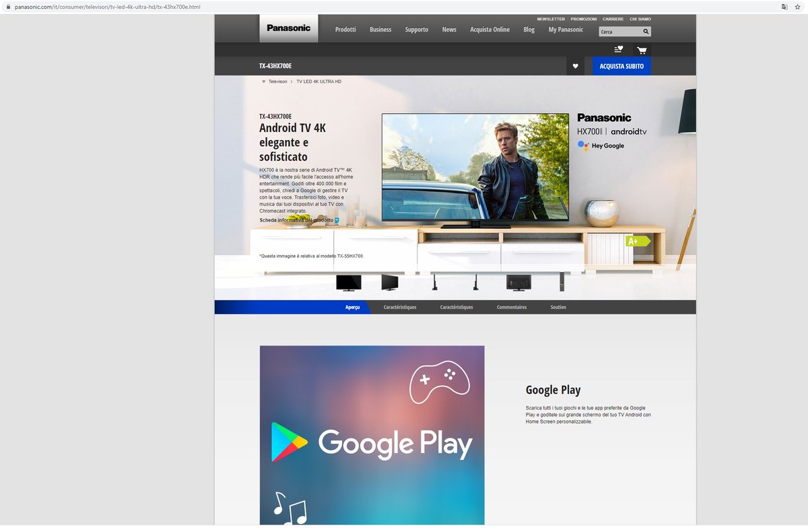Open the My Panasonic menu
Image resolution: width=808 pixels, height=532 pixels.
[x=566, y=30]
